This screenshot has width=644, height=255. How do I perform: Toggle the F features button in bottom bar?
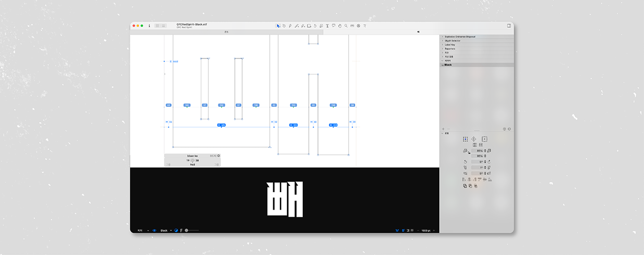coord(181,230)
